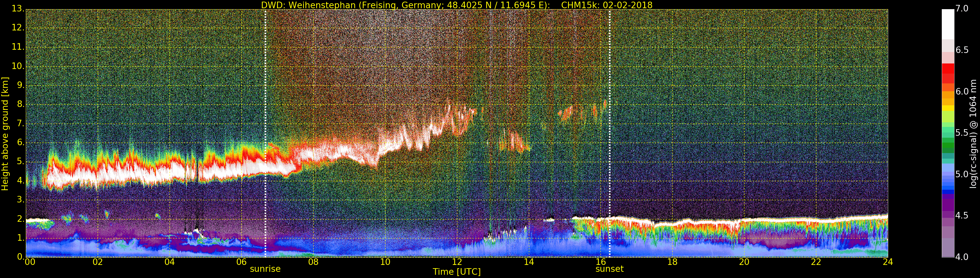Click the y-axis tick label '9.'
The height and width of the screenshot is (278, 980).
coord(21,85)
